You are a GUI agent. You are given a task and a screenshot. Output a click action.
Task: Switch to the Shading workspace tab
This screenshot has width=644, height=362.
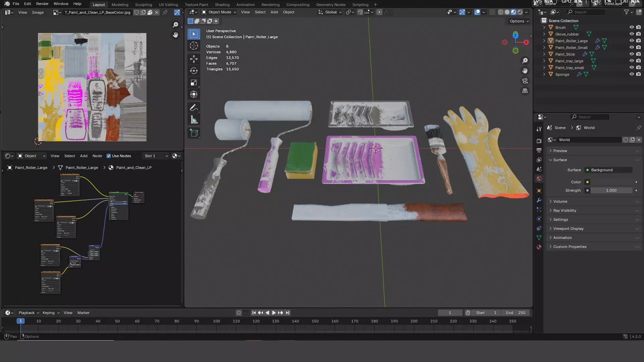(x=222, y=5)
